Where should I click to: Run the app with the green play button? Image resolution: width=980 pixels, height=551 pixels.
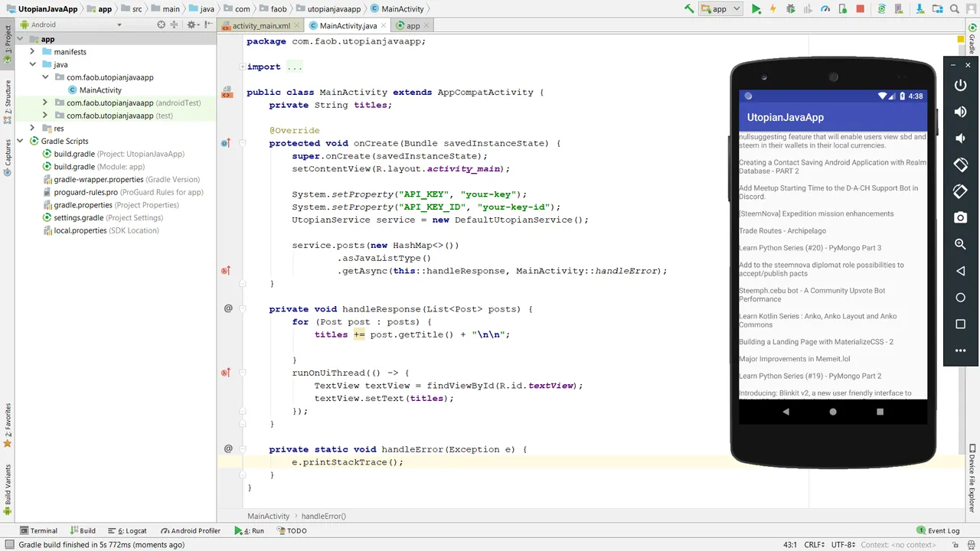tap(756, 8)
